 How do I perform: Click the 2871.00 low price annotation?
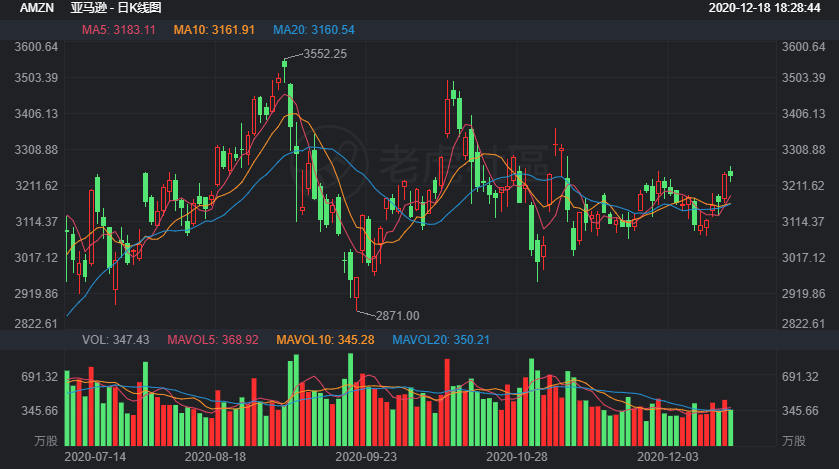pyautogui.click(x=398, y=316)
